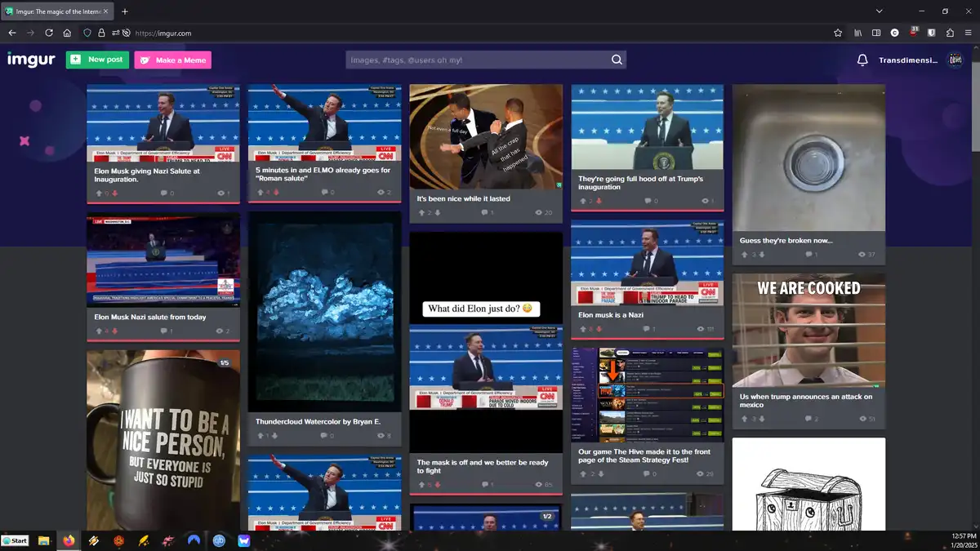Downvote "It's been nice while it lasted"

(x=438, y=213)
